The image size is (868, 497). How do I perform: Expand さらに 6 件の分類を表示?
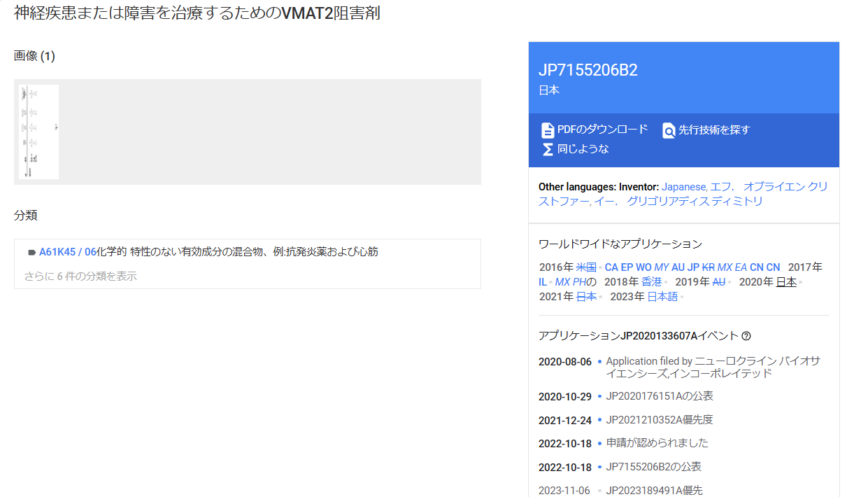click(81, 276)
